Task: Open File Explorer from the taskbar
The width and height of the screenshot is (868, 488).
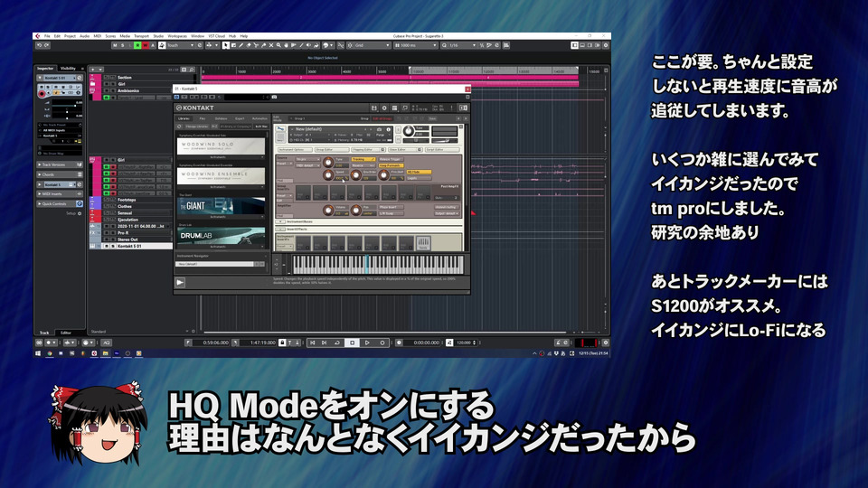Action: click(105, 353)
